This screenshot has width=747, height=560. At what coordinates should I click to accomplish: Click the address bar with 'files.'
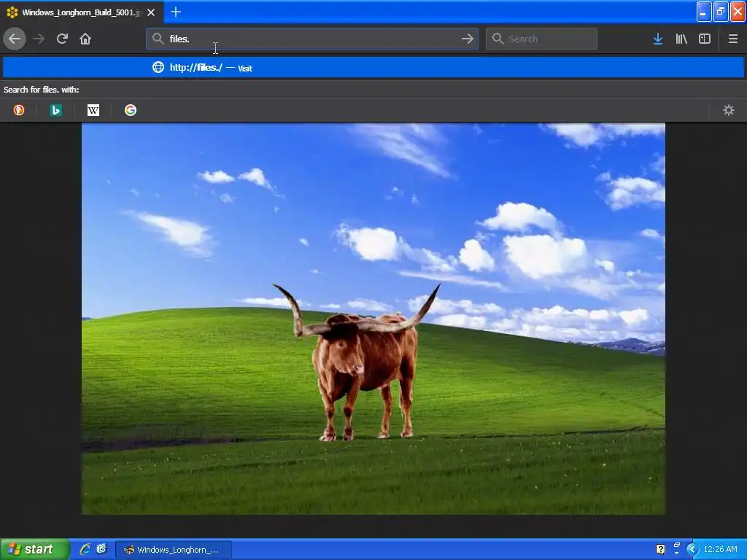tap(312, 39)
